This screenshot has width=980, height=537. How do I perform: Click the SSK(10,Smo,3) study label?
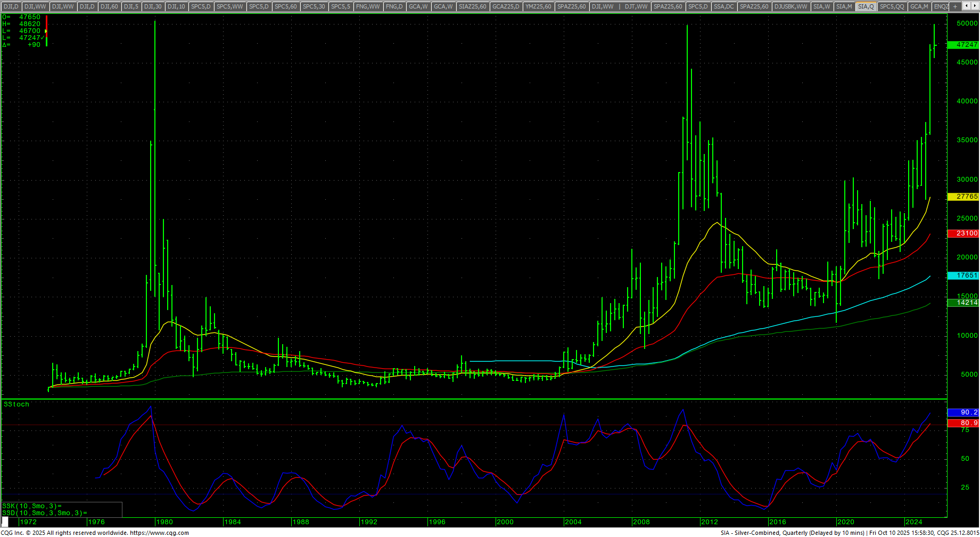coord(32,506)
